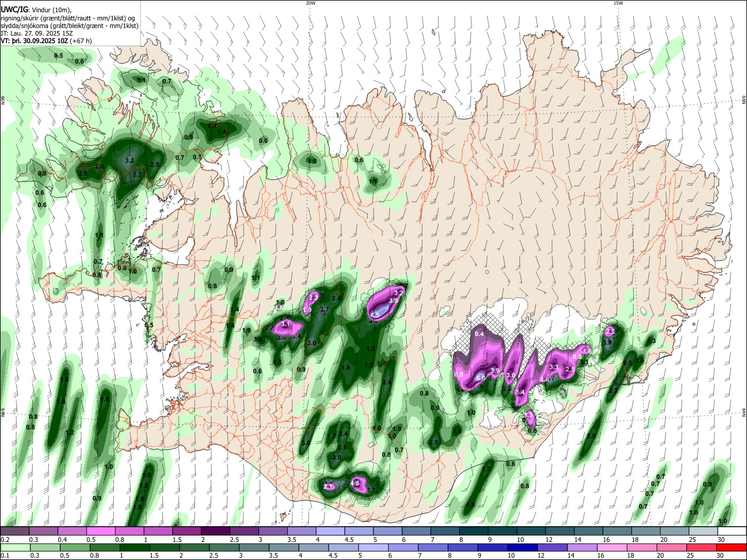Pick the 6–7 slate blue snow swatch
747x560 pixels.
pyautogui.click(x=416, y=531)
